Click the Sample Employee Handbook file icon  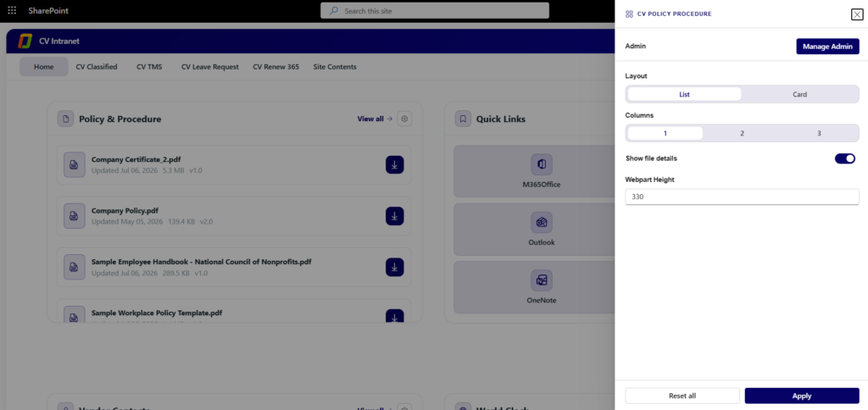(x=75, y=267)
